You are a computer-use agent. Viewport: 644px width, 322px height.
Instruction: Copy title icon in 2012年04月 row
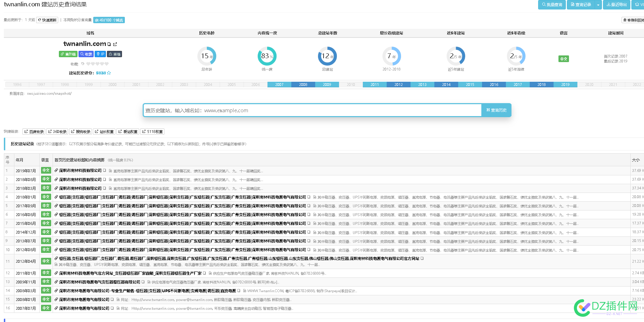[422, 258]
